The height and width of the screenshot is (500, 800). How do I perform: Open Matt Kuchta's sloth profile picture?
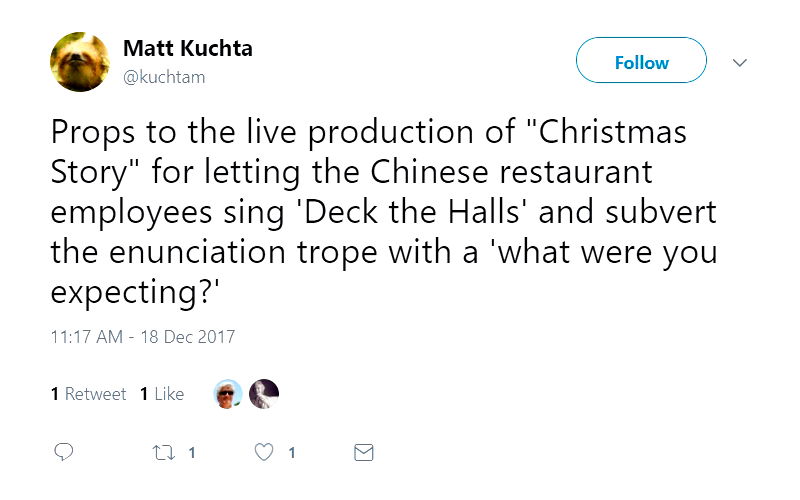[80, 62]
